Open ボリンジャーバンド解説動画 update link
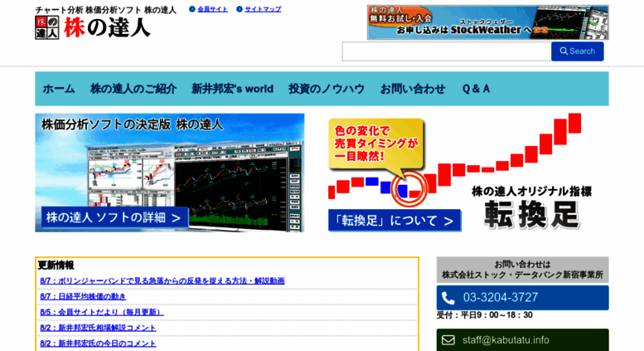 (162, 280)
